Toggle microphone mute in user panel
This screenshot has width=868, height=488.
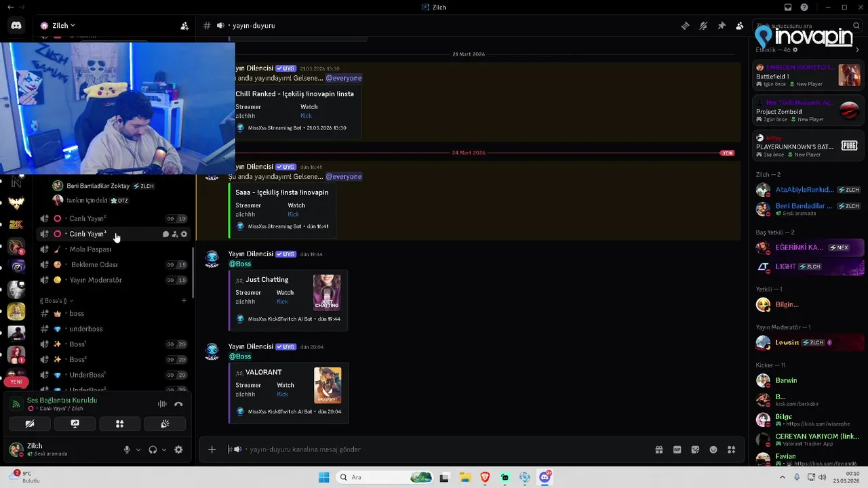coord(127,449)
